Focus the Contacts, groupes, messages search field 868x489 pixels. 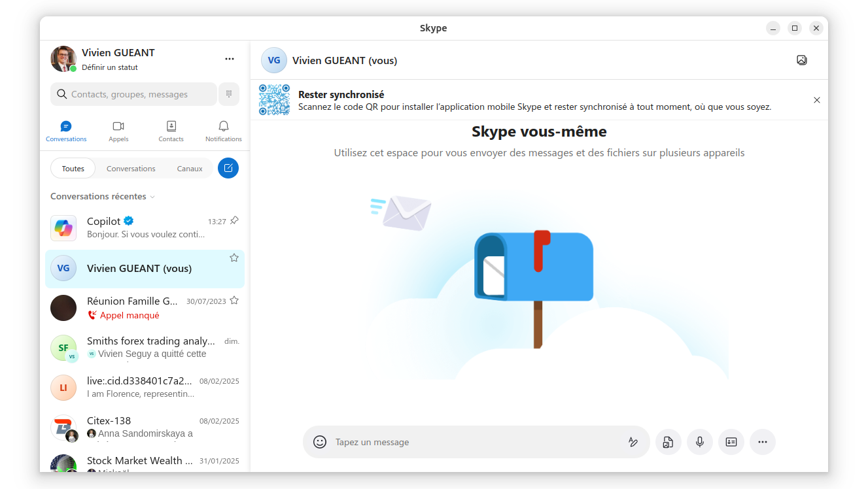coord(133,94)
